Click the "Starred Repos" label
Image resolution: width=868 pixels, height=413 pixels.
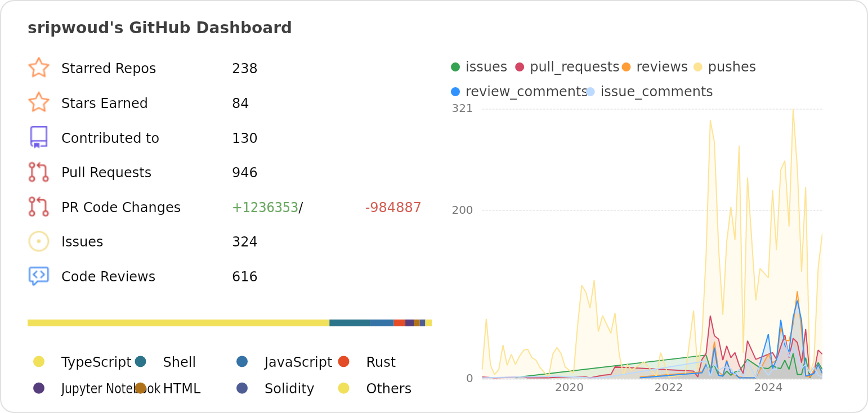(109, 69)
